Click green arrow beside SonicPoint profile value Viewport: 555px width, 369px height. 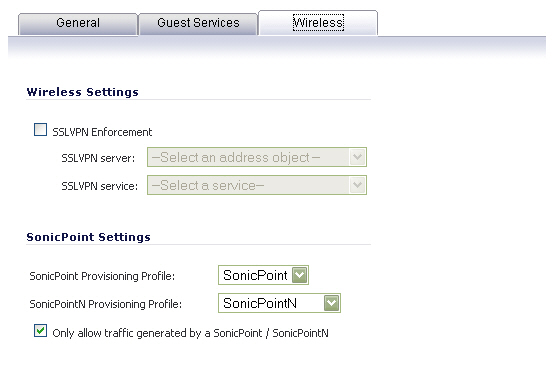click(299, 275)
